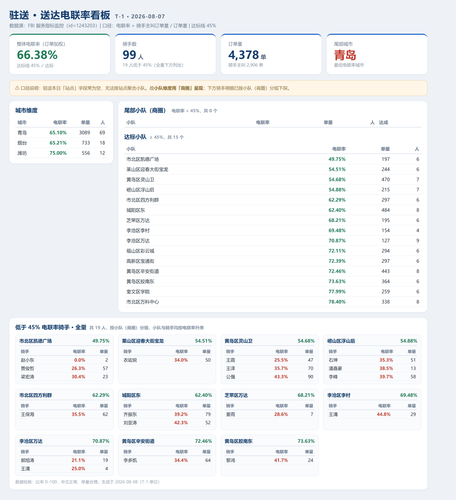Click the 443 order count in the 达标小队 table
The height and width of the screenshot is (500, 456).
click(386, 271)
